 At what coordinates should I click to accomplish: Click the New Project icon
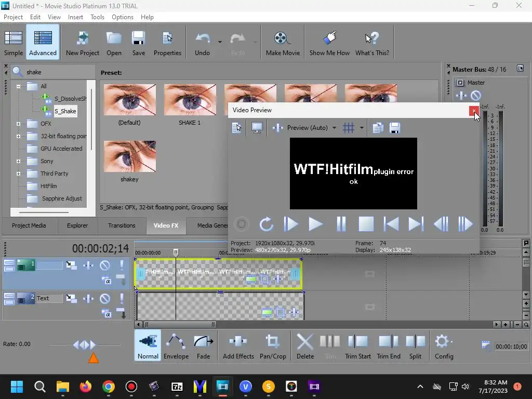click(x=83, y=43)
